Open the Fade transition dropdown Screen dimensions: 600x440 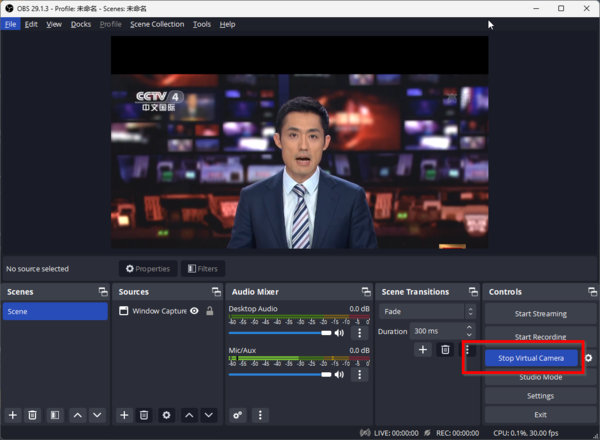(427, 311)
